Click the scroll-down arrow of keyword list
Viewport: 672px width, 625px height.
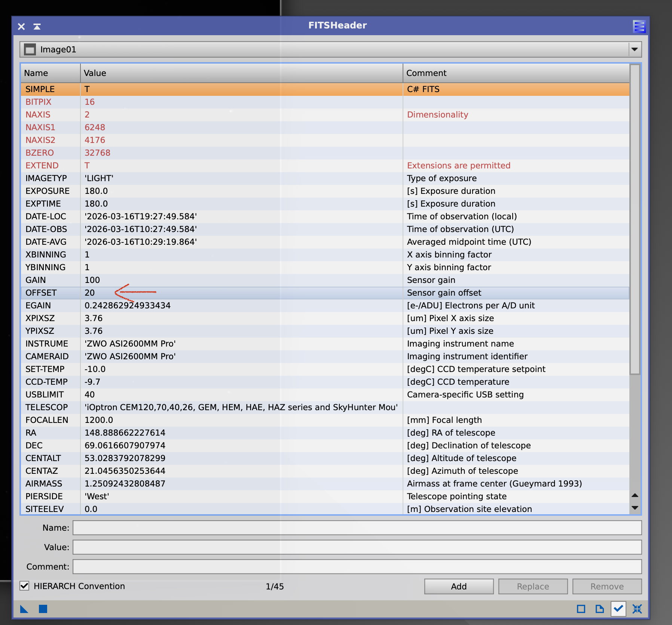pyautogui.click(x=635, y=508)
